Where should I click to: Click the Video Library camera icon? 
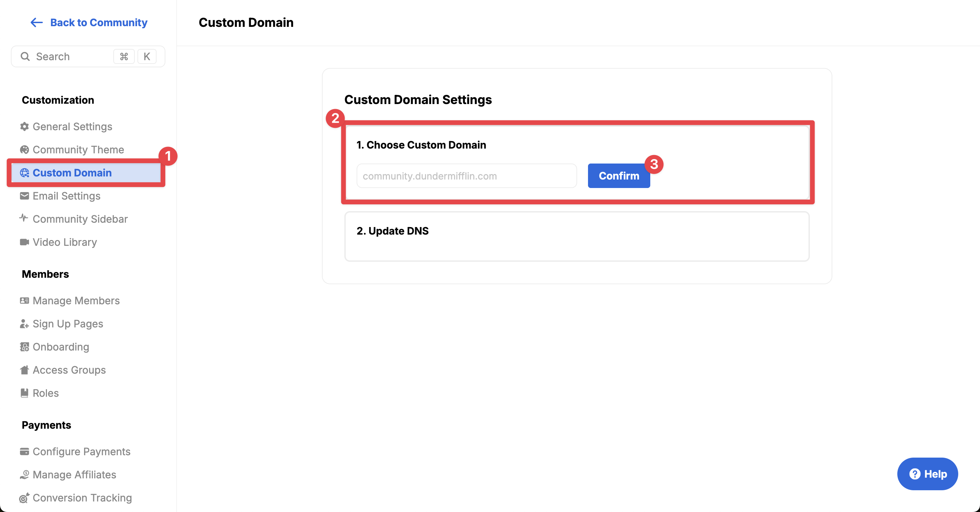click(x=24, y=242)
